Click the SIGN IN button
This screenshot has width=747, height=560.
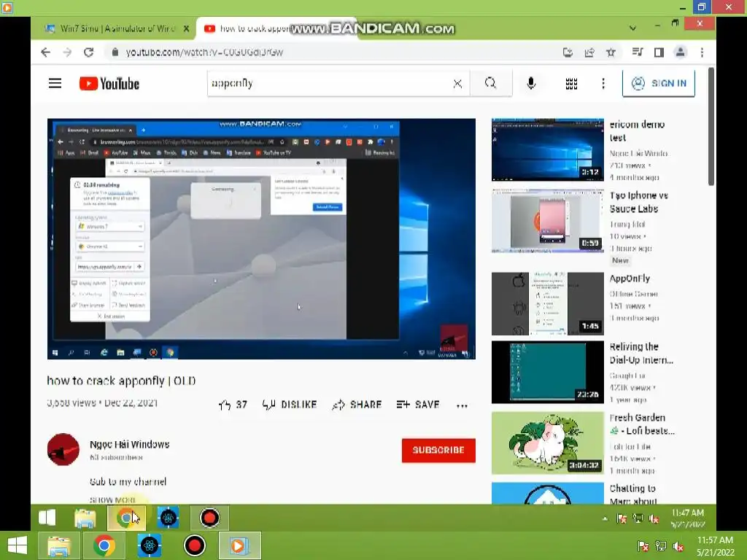[659, 83]
